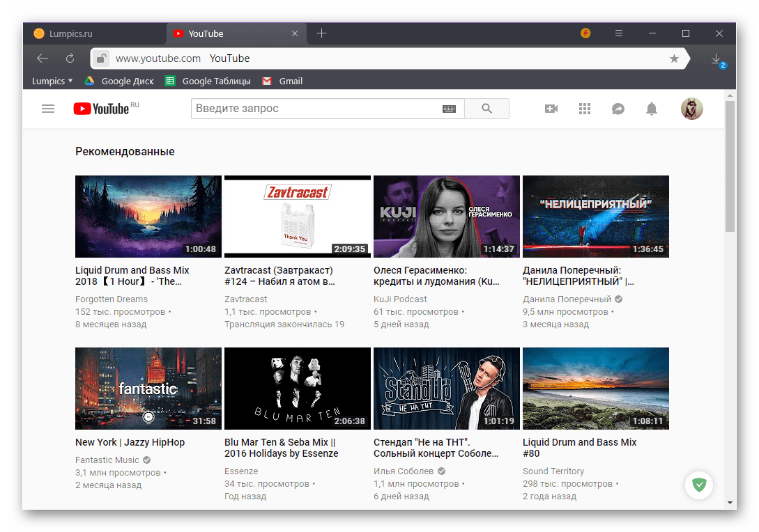759x532 pixels.
Task: Open the StandUp Не на ТНТ thumbnail
Action: click(x=446, y=389)
